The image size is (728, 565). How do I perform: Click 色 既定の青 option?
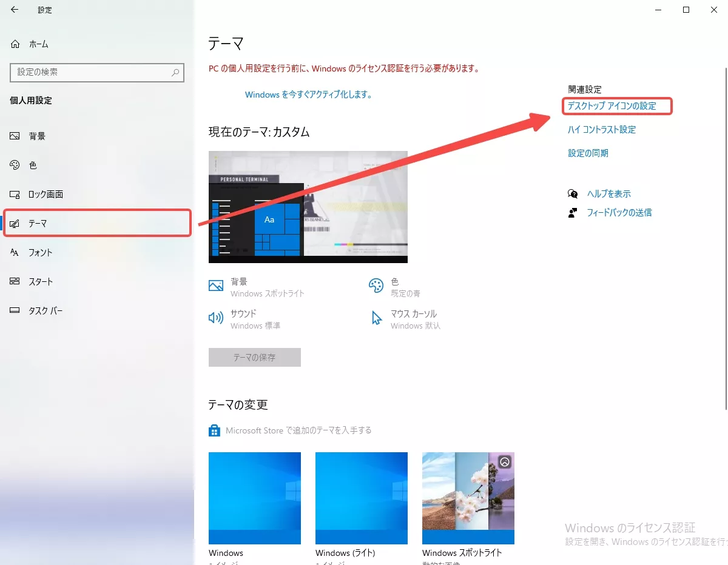(x=395, y=287)
